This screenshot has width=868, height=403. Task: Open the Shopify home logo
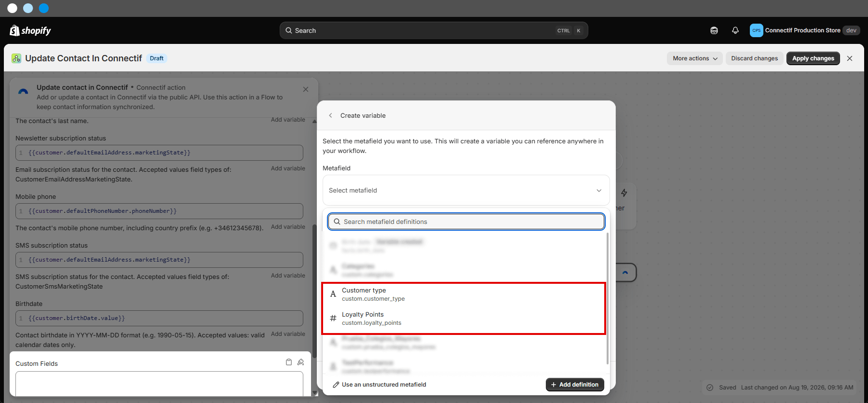[x=30, y=30]
